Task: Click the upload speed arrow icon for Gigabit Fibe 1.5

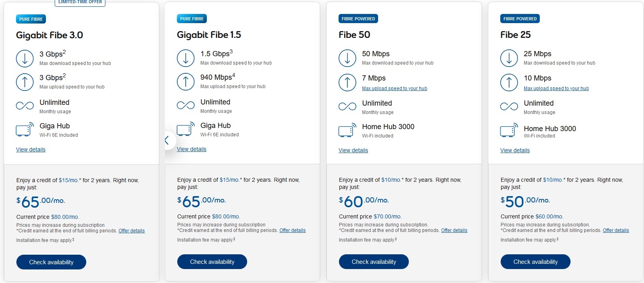Action: pyautogui.click(x=186, y=82)
